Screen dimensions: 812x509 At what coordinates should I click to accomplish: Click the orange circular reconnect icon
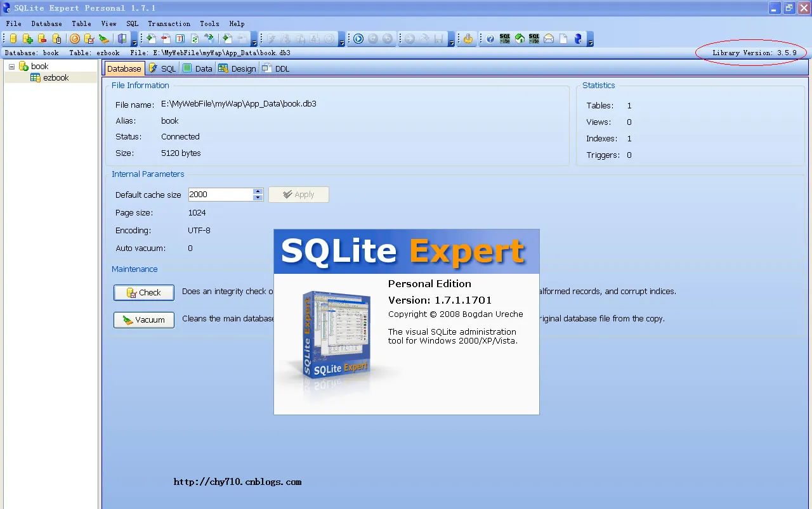pyautogui.click(x=75, y=39)
